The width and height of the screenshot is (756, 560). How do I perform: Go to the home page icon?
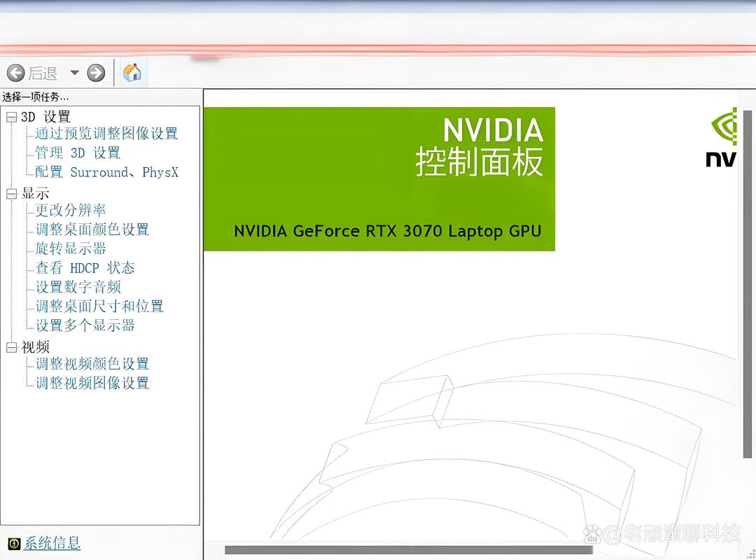click(132, 72)
